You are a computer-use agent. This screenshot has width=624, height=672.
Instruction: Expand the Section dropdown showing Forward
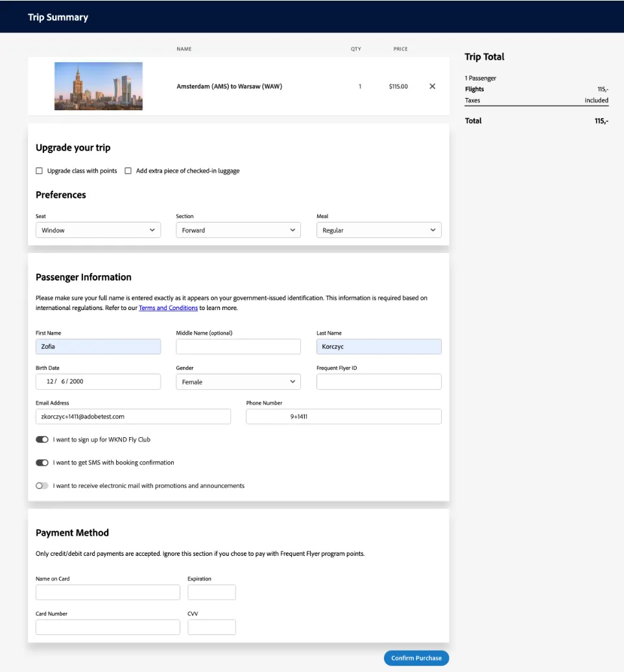tap(238, 230)
